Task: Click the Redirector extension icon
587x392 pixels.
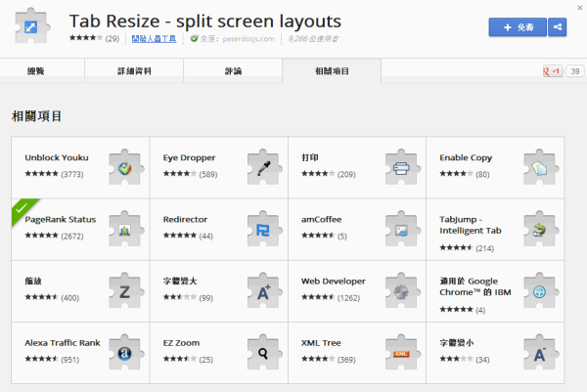Action: click(x=262, y=230)
